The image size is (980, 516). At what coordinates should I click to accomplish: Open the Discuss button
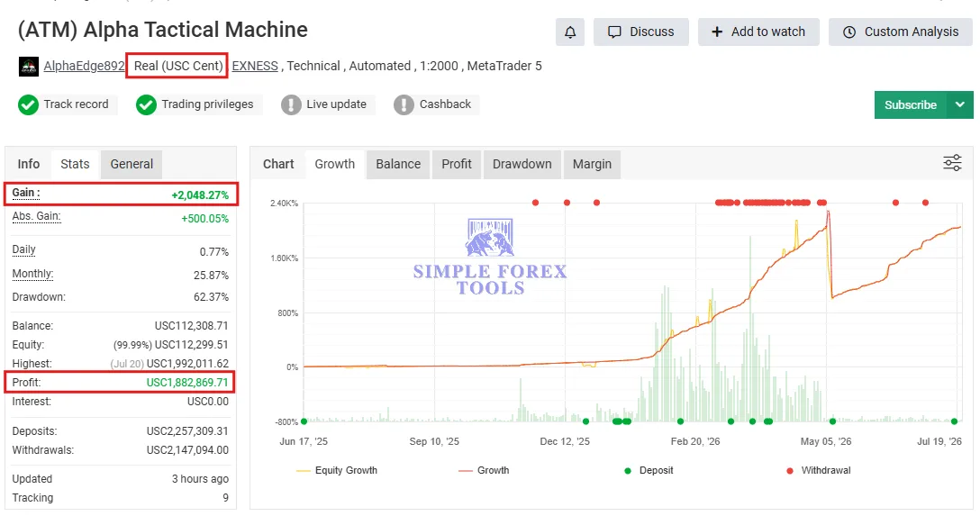pos(640,32)
